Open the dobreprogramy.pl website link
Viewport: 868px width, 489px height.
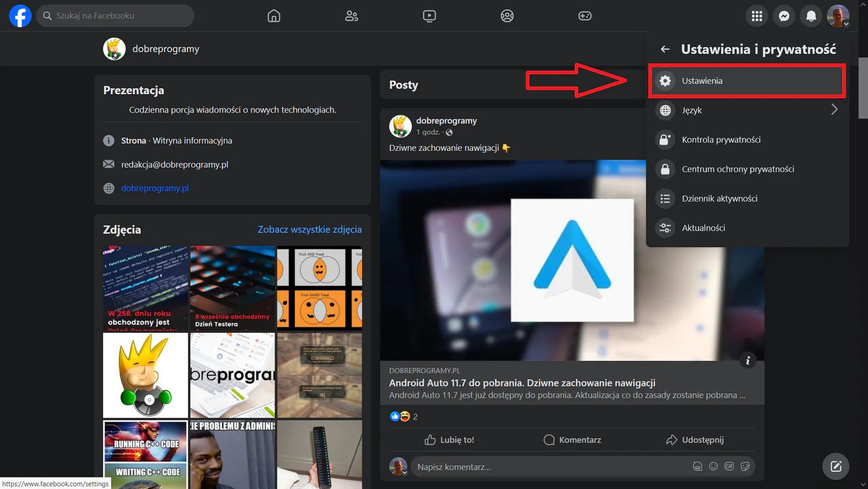pos(155,188)
